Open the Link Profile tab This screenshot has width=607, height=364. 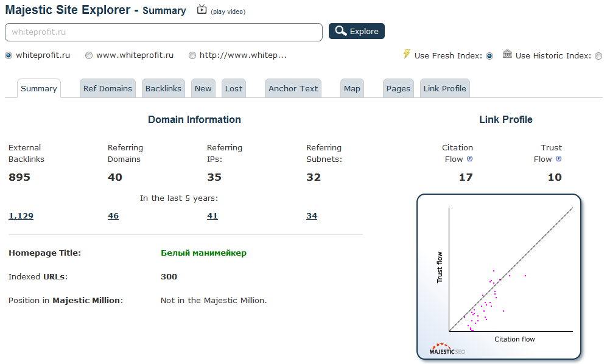[x=445, y=89]
